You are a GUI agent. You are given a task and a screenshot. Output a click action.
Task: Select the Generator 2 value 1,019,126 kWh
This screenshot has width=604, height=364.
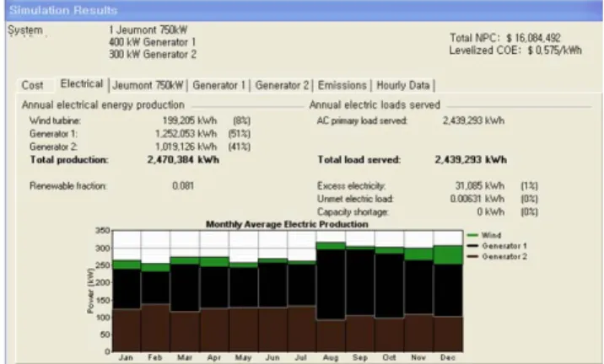186,147
